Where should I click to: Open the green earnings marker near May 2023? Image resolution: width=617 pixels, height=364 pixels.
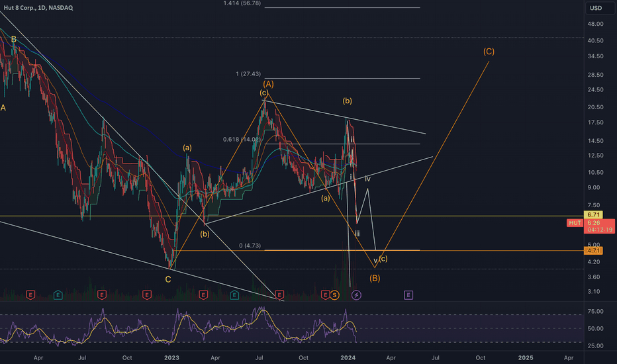[x=234, y=295]
